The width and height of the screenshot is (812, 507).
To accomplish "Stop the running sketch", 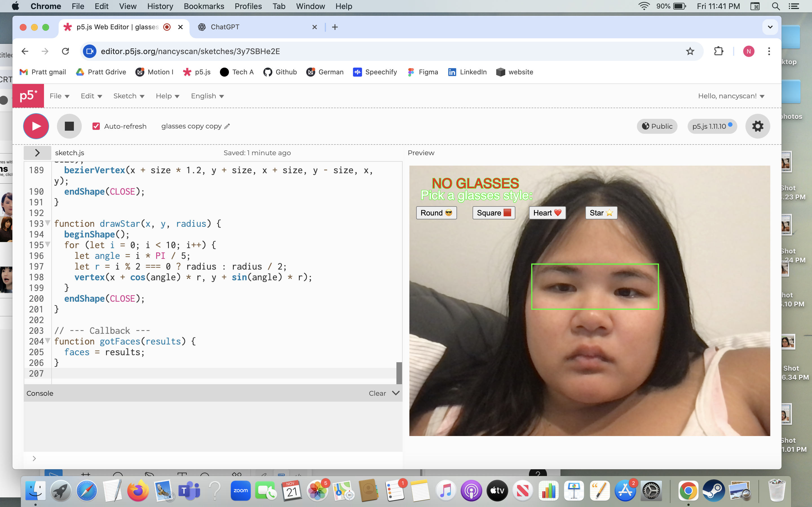I will 69,126.
